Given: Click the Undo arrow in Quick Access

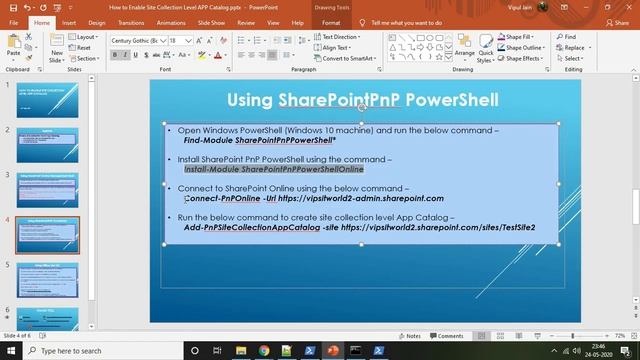Looking at the screenshot, I should tap(27, 7).
